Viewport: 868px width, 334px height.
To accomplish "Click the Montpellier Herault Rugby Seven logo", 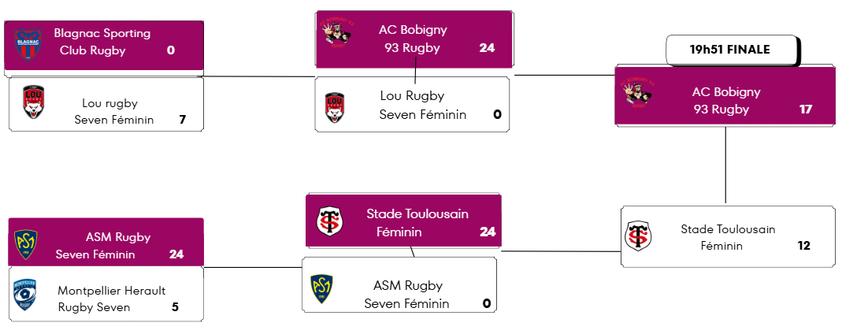I will pos(25,294).
